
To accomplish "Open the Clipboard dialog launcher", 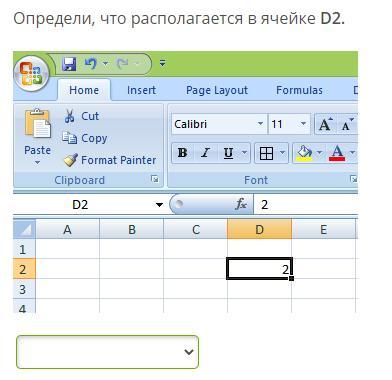I will (155, 179).
